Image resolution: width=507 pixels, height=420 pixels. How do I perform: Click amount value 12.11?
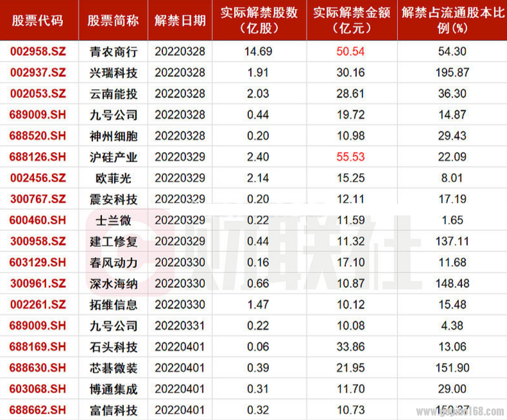pyautogui.click(x=350, y=199)
